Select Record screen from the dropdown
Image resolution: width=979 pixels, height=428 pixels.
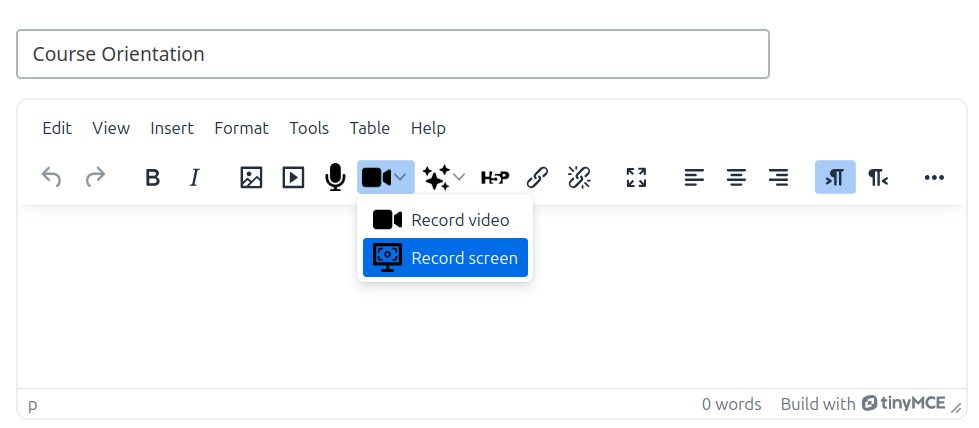click(445, 258)
